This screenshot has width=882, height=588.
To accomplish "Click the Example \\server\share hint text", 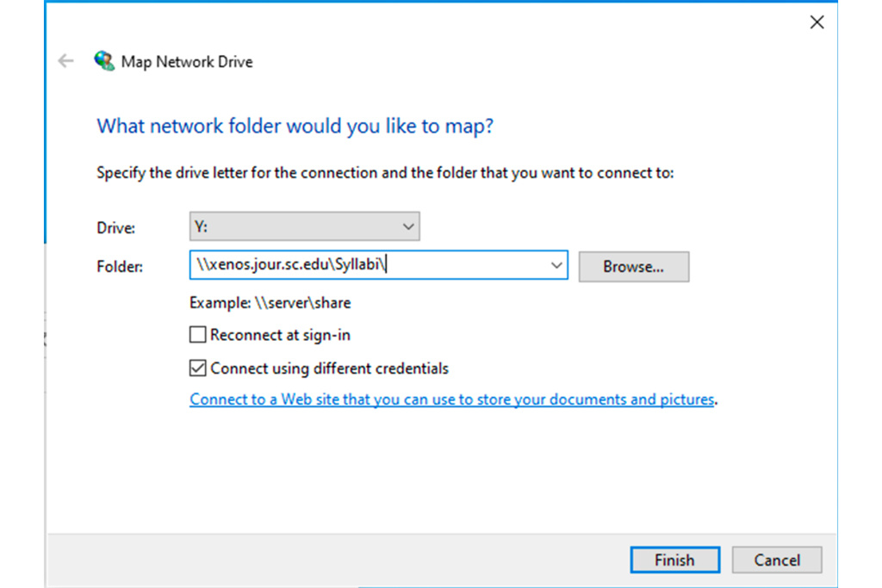I will click(270, 303).
